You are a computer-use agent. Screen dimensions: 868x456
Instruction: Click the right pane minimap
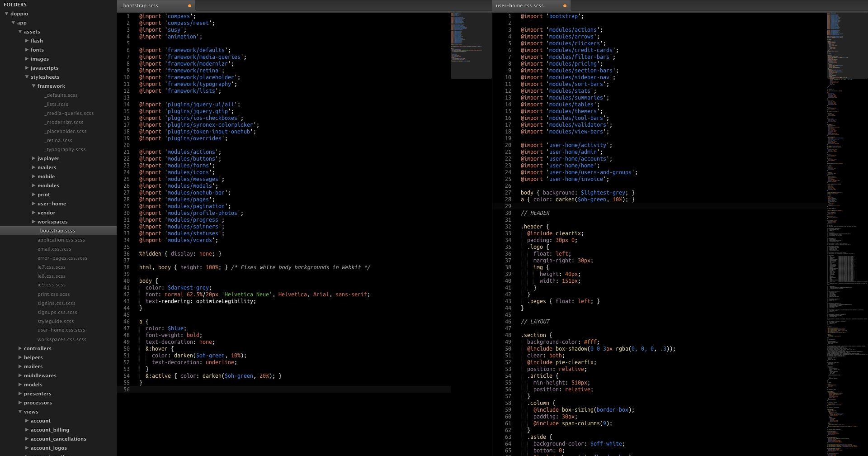pos(848,234)
